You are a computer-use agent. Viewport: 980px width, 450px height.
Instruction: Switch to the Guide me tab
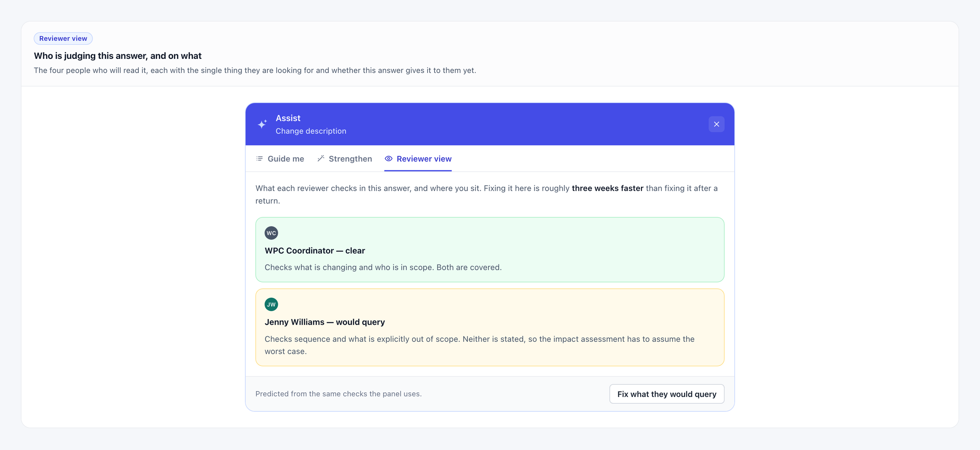pyautogui.click(x=280, y=159)
